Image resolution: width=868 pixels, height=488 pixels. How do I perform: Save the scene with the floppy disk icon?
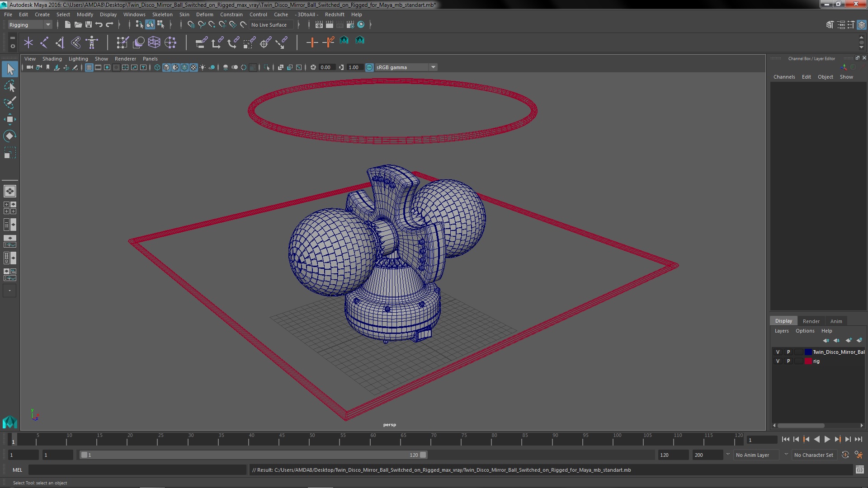click(x=89, y=24)
